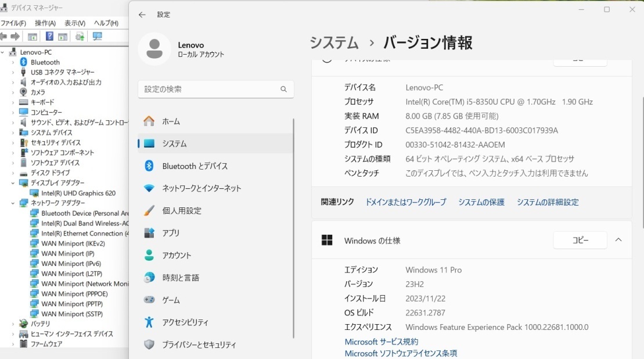Open the Help icon in Device Manager toolbar
The image size is (644, 359).
pyautogui.click(x=49, y=36)
